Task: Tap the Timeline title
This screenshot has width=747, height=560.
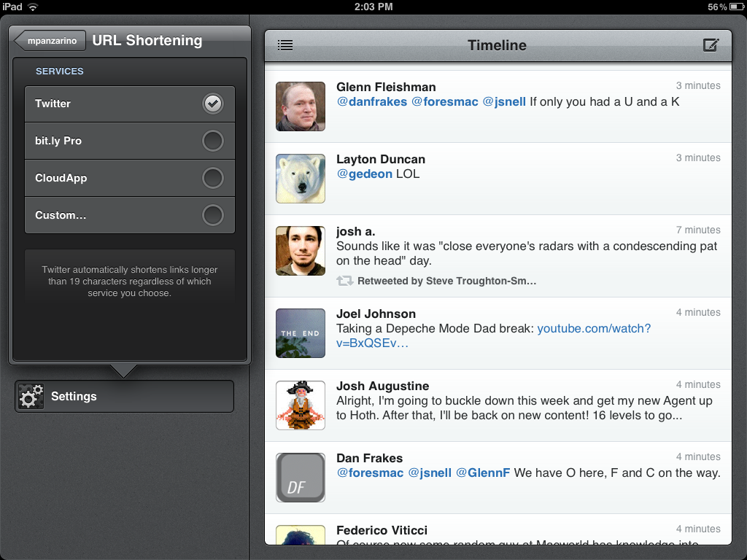Action: click(x=497, y=45)
